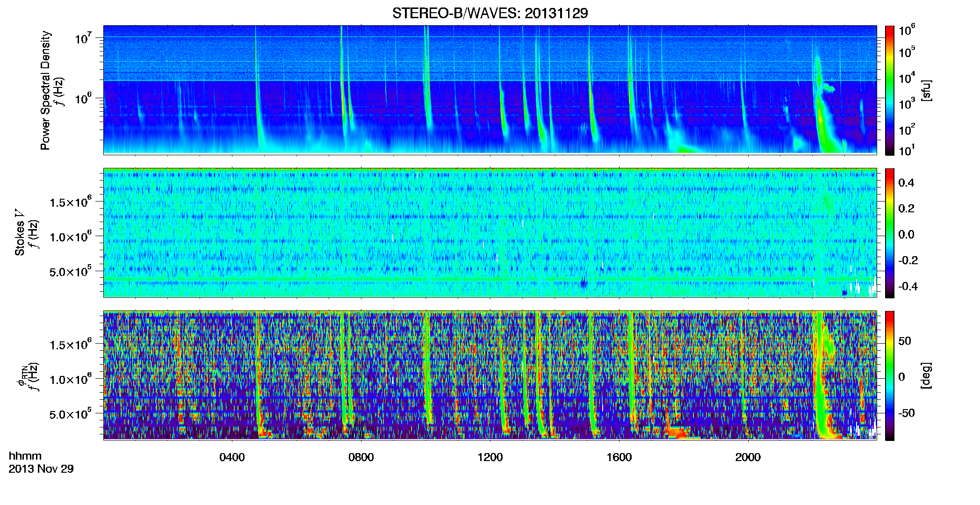
Task: Select the Power Spectral Density axis label
Action: [45, 90]
